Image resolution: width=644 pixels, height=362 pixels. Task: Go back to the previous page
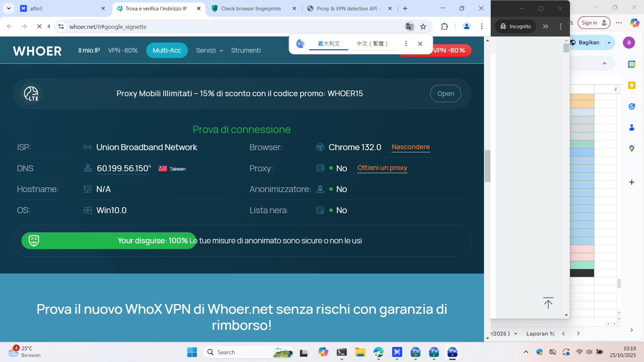coord(9,26)
